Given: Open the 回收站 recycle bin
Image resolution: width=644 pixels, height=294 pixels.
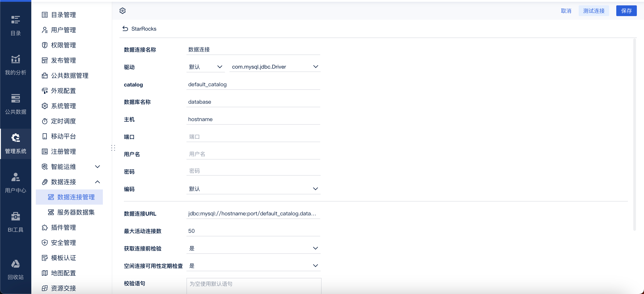Looking at the screenshot, I should pyautogui.click(x=15, y=269).
